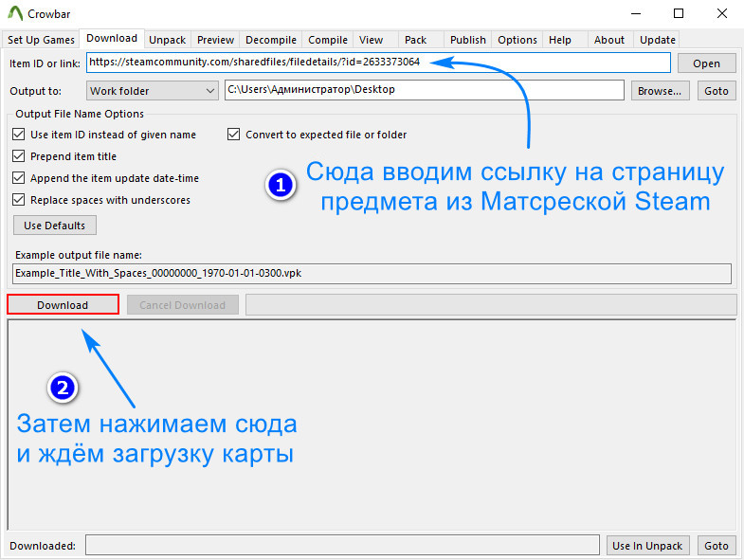Click the Downloaded file path field
The width and height of the screenshot is (744, 560).
pyautogui.click(x=342, y=545)
